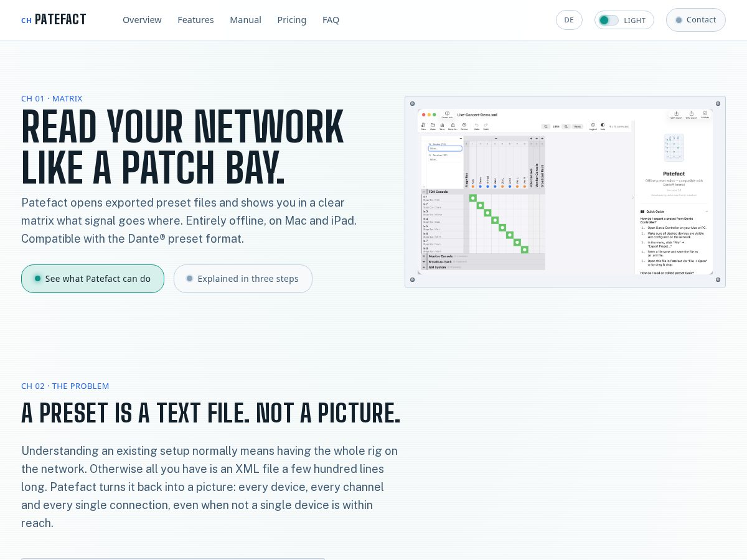
Task: Expand the Quick Guide chevron in app screenshot
Action: [x=706, y=212]
